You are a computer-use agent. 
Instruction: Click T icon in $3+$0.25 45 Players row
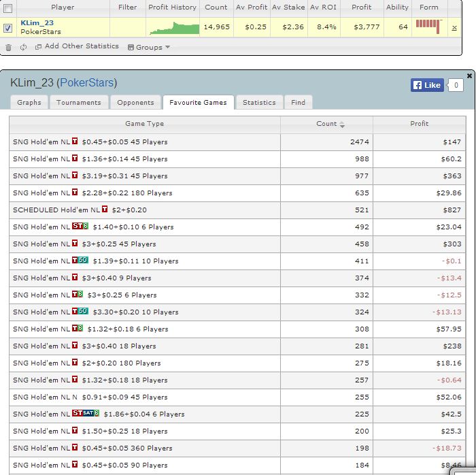(x=75, y=243)
